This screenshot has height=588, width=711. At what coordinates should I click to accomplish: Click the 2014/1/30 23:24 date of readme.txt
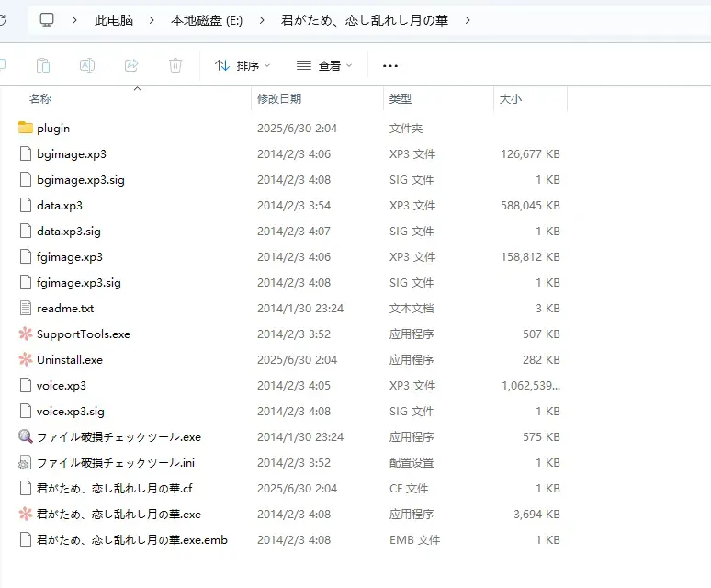point(300,309)
